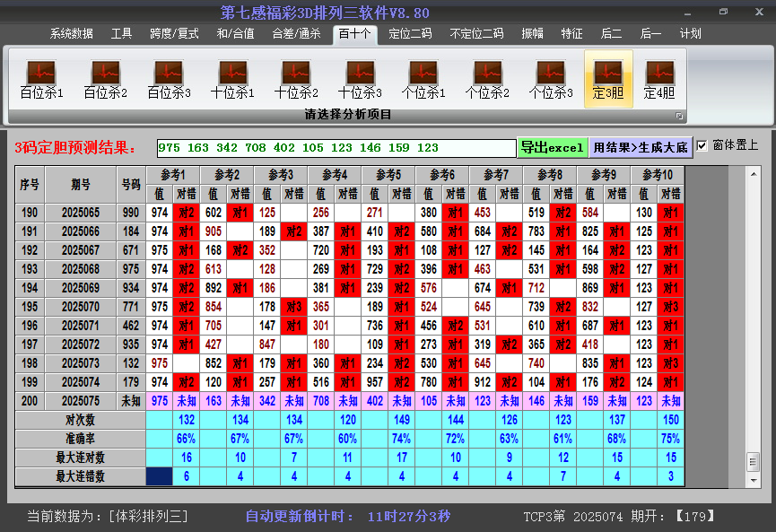The image size is (776, 532).
Task: Click the 3码定胆预测结果 label
Action: point(75,147)
